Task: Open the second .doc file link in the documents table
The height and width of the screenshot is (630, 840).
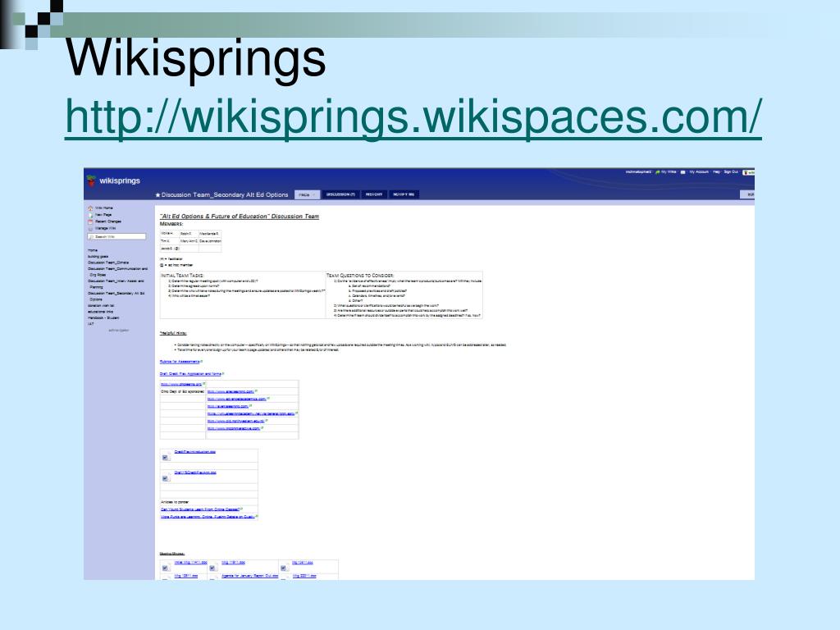Action: [195, 472]
